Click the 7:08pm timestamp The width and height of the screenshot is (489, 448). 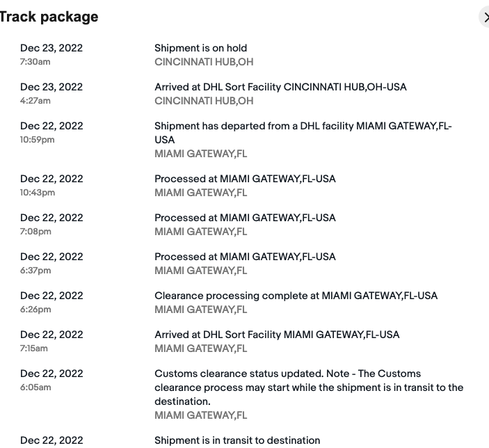(x=35, y=232)
